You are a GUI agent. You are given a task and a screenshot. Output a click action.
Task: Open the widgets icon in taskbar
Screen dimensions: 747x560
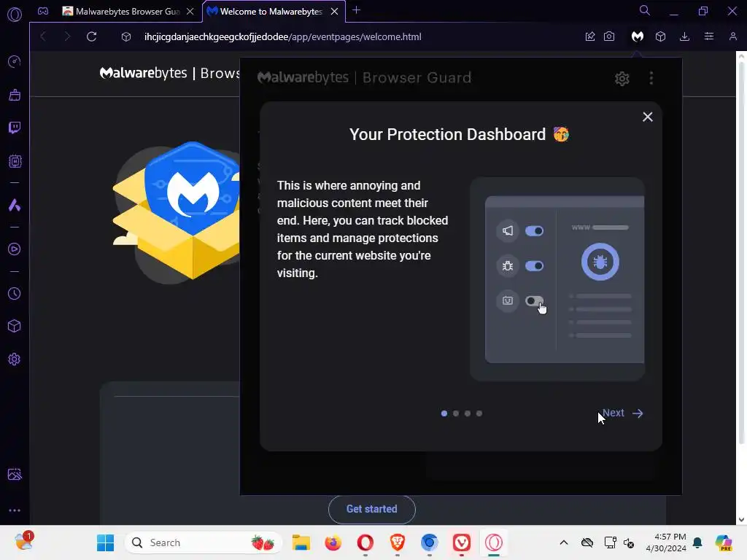click(x=23, y=542)
